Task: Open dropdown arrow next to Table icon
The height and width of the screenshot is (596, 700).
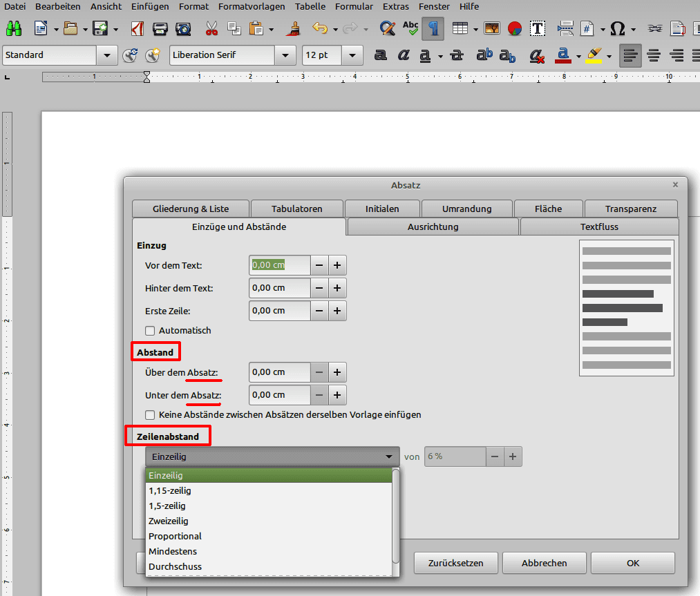Action: point(475,30)
